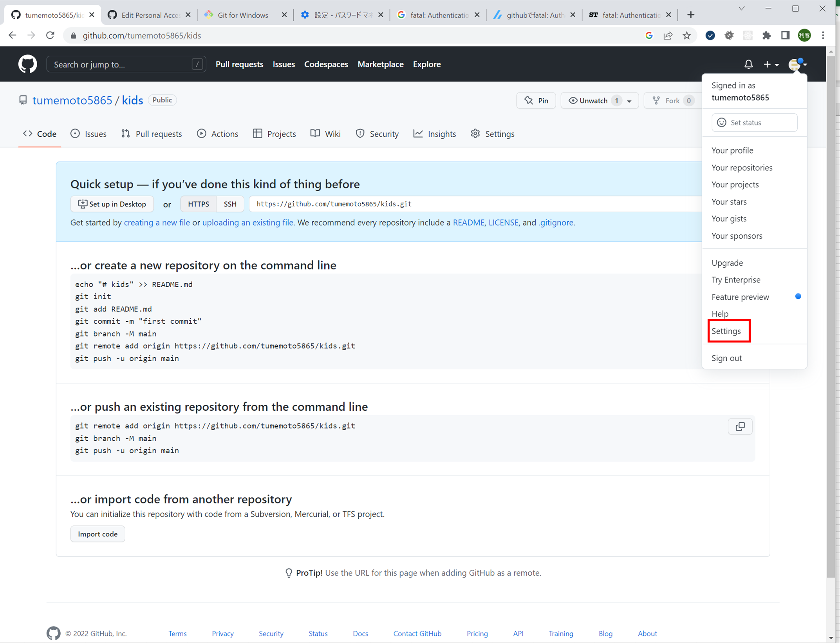This screenshot has width=840, height=643.
Task: Switch remote URL to HTTPS
Action: (198, 204)
